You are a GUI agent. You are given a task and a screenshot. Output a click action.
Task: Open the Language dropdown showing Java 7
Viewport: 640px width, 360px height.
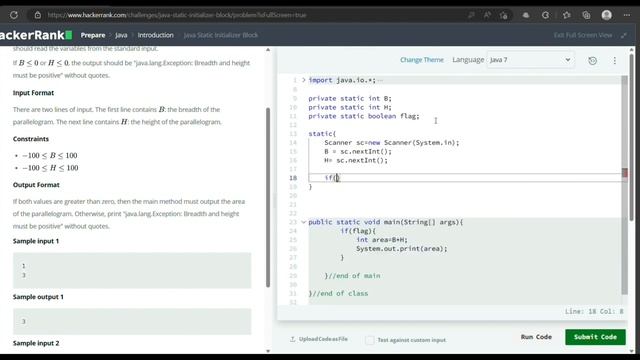[531, 60]
